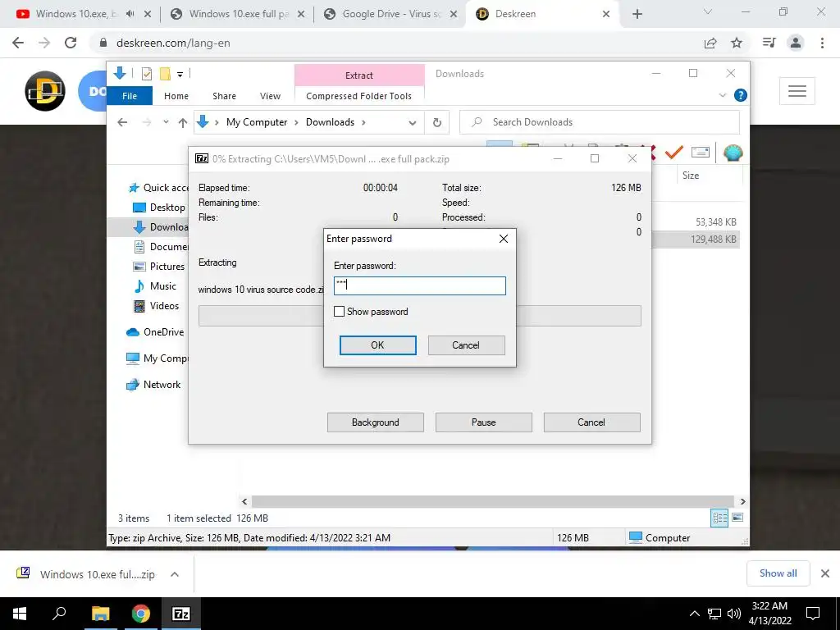Refresh the Downloads folder

point(437,123)
